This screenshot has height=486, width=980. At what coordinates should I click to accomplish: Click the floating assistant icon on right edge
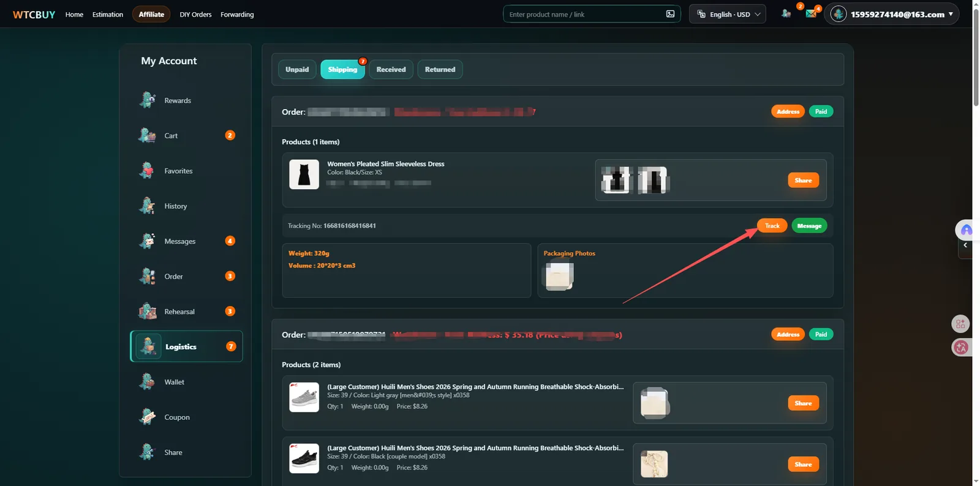966,230
